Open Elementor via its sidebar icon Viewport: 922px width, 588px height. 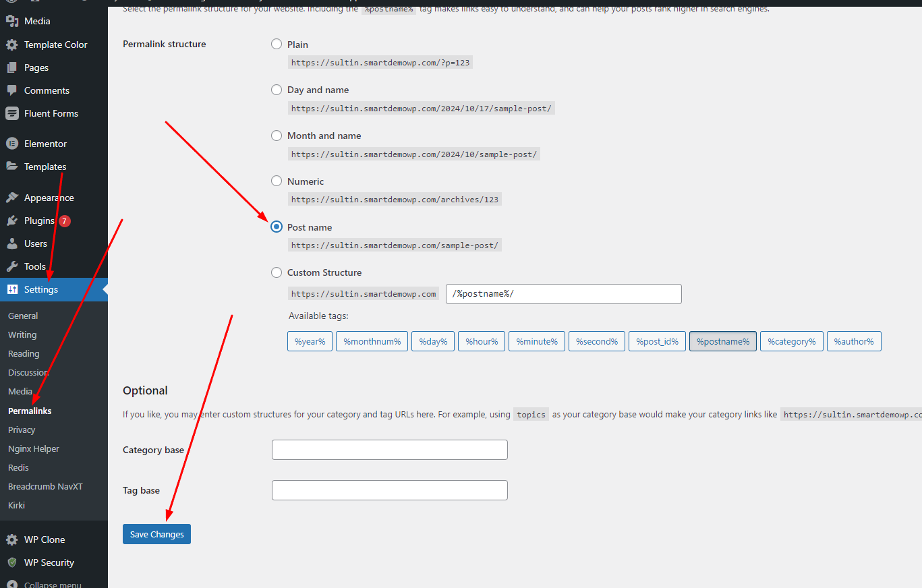point(12,144)
